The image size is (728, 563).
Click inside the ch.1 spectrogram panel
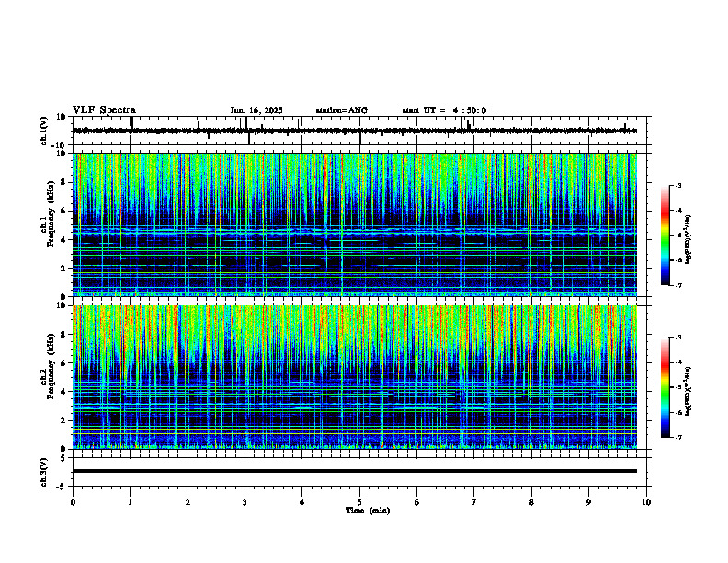coord(355,224)
